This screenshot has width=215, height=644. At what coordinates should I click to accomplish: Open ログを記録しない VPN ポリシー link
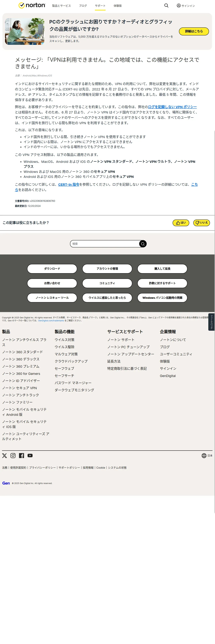point(172,107)
